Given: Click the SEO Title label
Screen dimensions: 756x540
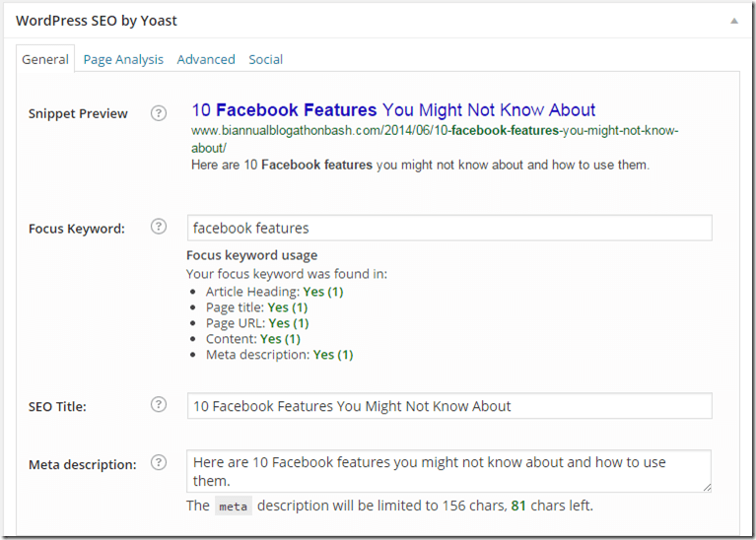Looking at the screenshot, I should [57, 406].
